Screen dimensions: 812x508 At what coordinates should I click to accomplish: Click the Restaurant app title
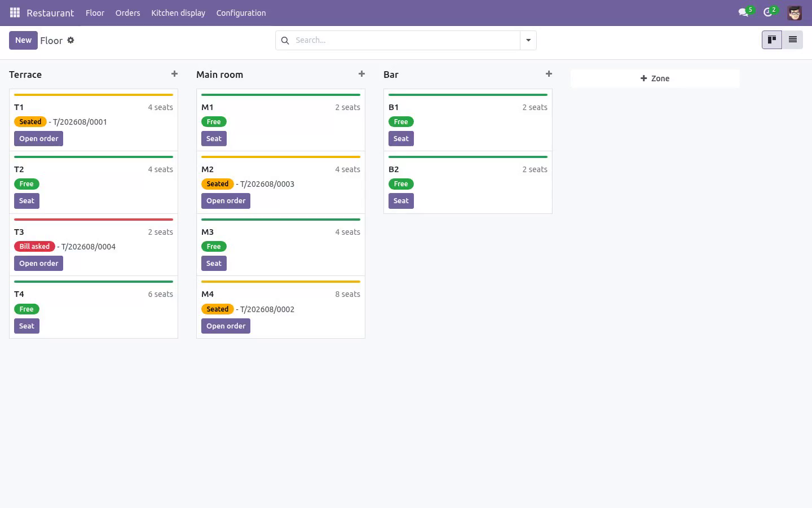click(50, 12)
